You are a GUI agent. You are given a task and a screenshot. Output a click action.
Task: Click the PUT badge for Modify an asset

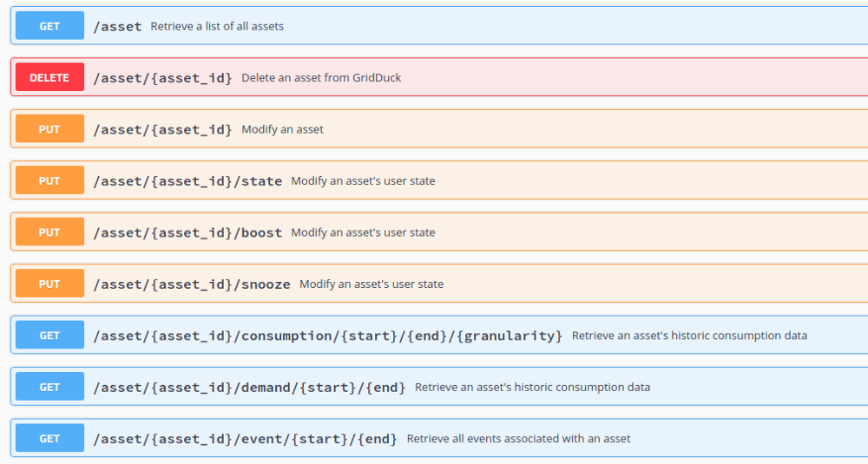coord(49,129)
